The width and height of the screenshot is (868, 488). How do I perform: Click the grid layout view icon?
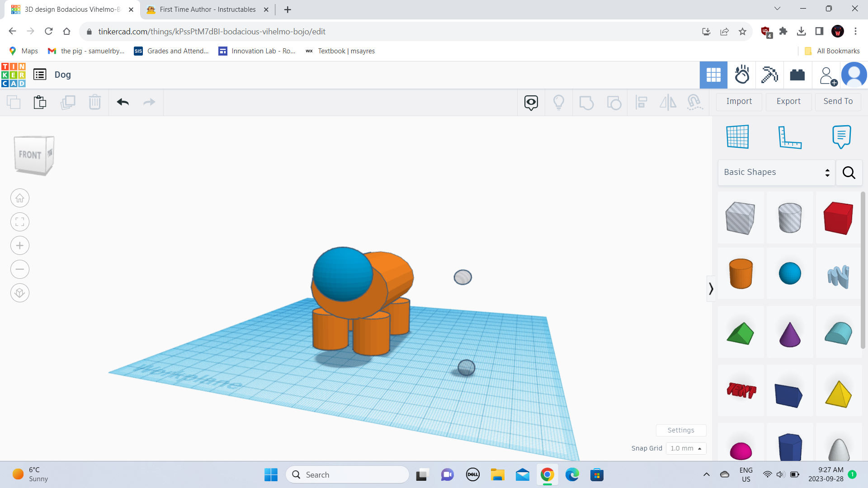coord(713,75)
